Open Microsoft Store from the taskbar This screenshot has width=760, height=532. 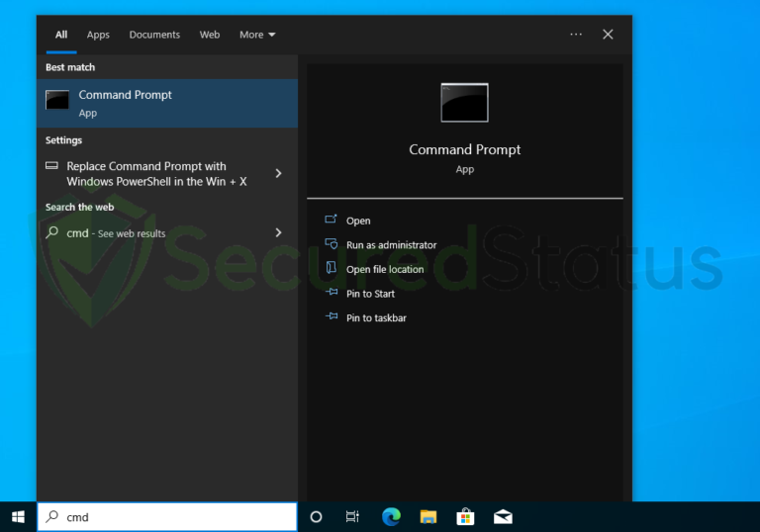pyautogui.click(x=465, y=517)
